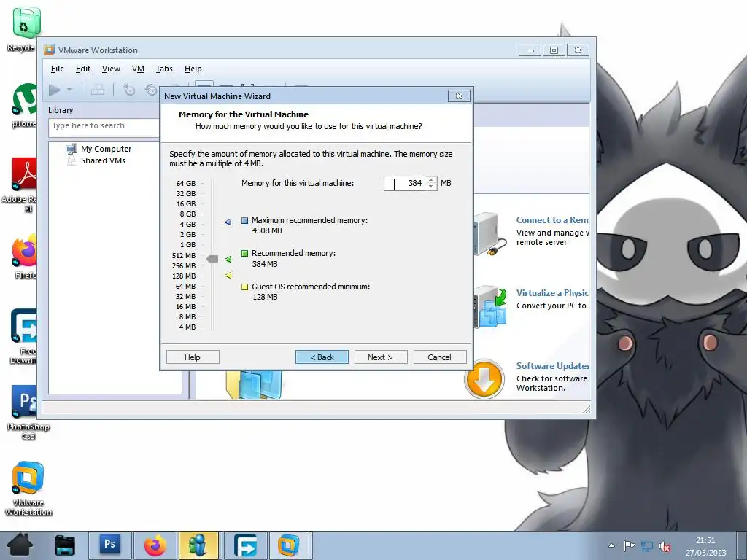Click the memory size input field
Screen dimensions: 747x560
[x=405, y=183]
